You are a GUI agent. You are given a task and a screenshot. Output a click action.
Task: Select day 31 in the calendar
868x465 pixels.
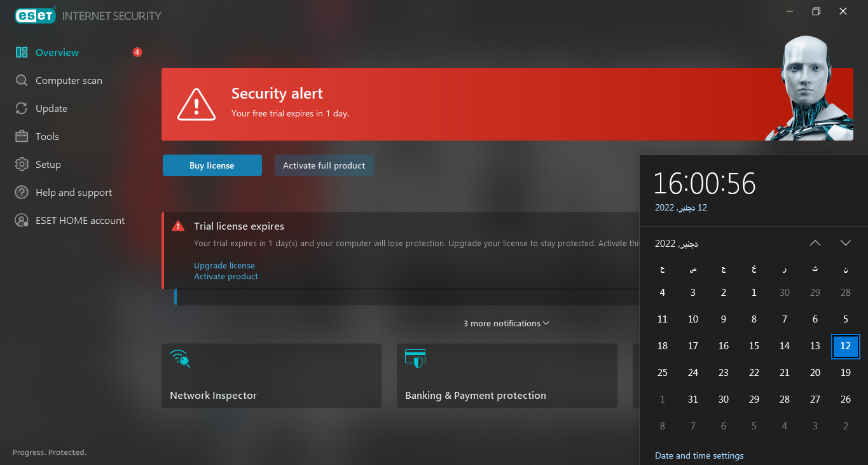(693, 399)
